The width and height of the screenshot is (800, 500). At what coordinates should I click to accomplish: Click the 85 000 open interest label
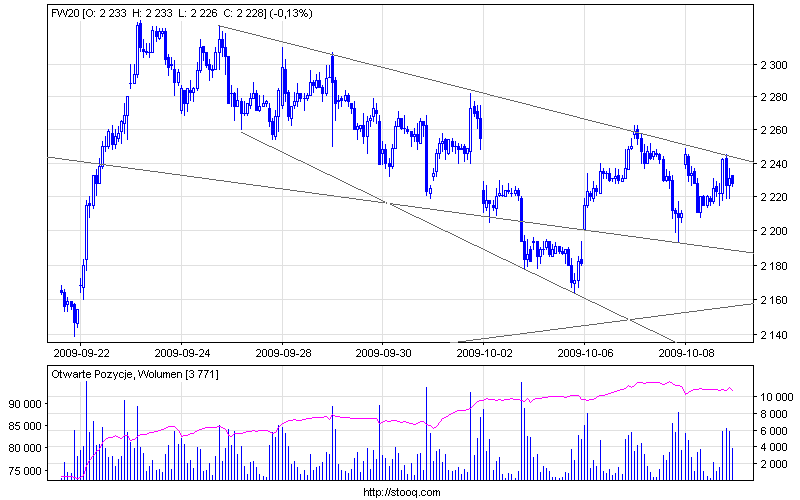tap(26, 426)
